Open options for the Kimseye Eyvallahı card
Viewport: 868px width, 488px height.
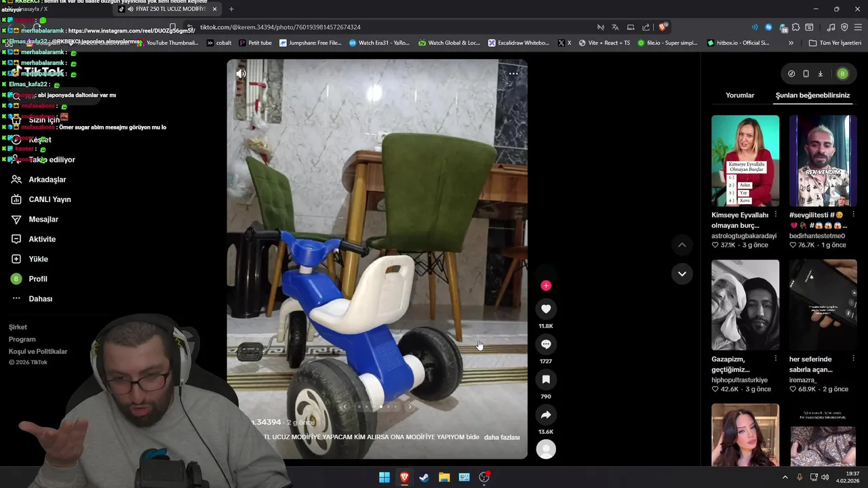click(776, 214)
